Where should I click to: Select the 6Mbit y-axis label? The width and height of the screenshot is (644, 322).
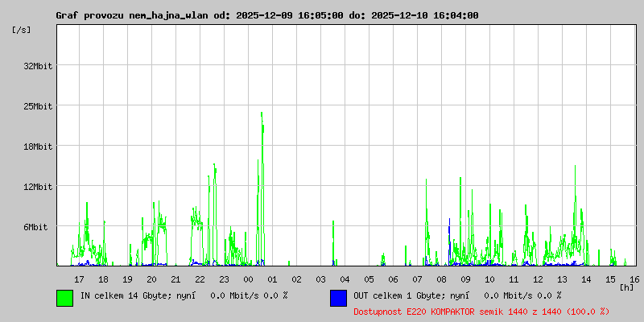tap(38, 227)
